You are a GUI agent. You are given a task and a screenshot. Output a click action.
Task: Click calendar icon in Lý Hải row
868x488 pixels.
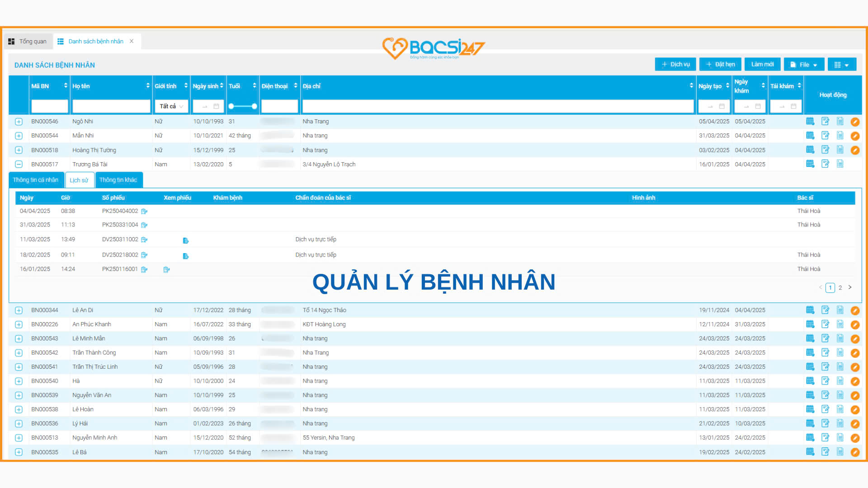tap(810, 423)
